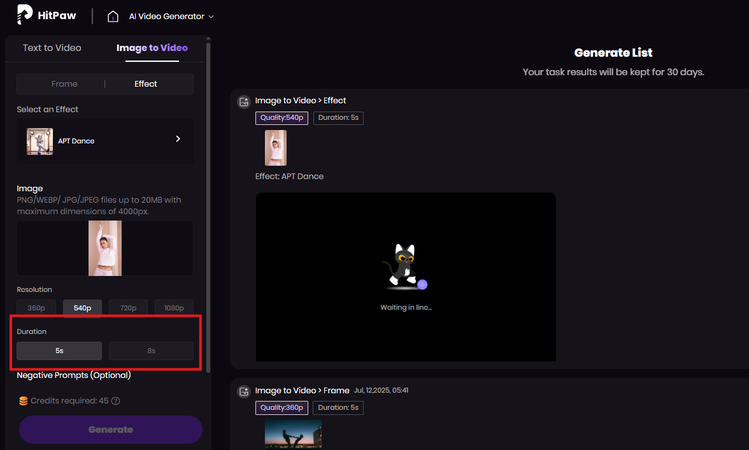The height and width of the screenshot is (450, 749).
Task: Set duration to 8s
Action: [x=151, y=351]
